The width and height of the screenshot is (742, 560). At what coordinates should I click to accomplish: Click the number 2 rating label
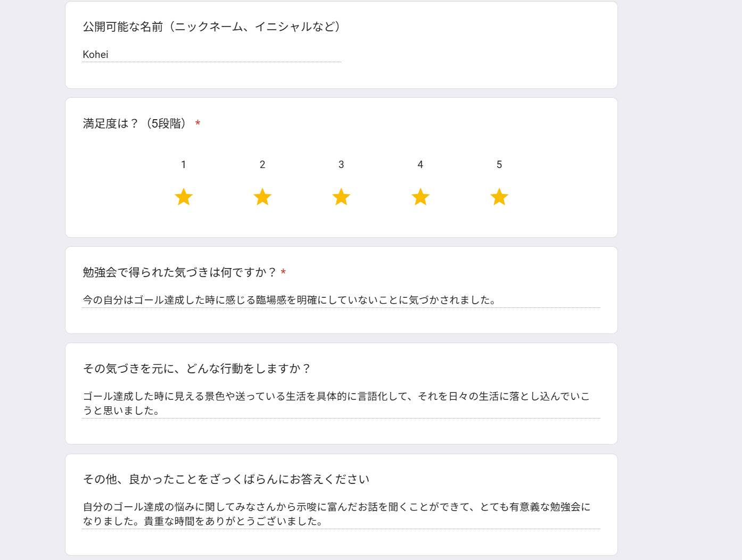pos(262,165)
